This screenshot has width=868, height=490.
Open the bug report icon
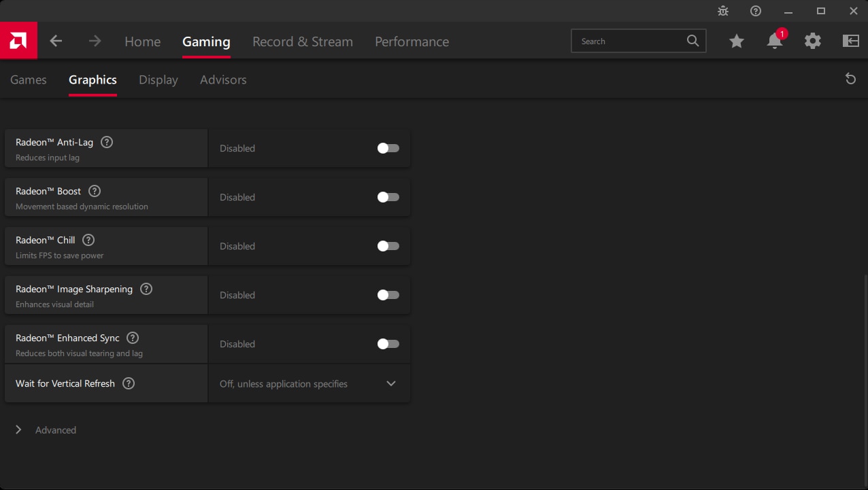click(x=723, y=11)
